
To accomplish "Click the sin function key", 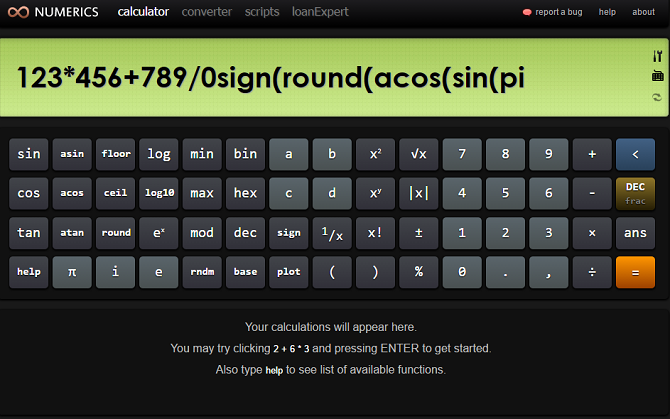I will 29,154.
